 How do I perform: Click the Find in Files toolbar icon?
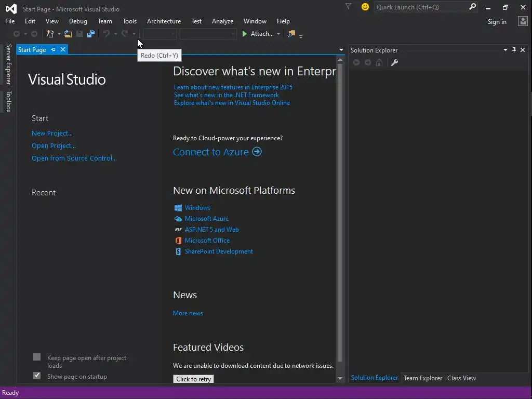click(x=291, y=34)
